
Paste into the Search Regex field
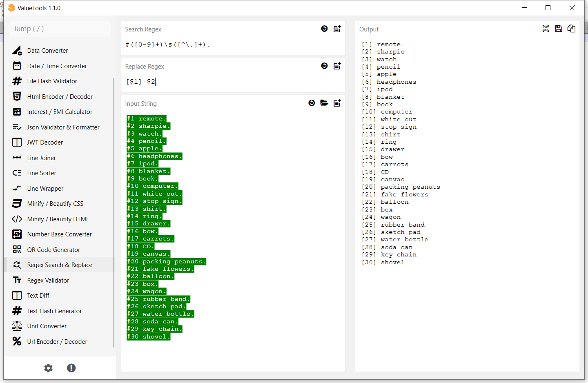tap(337, 29)
